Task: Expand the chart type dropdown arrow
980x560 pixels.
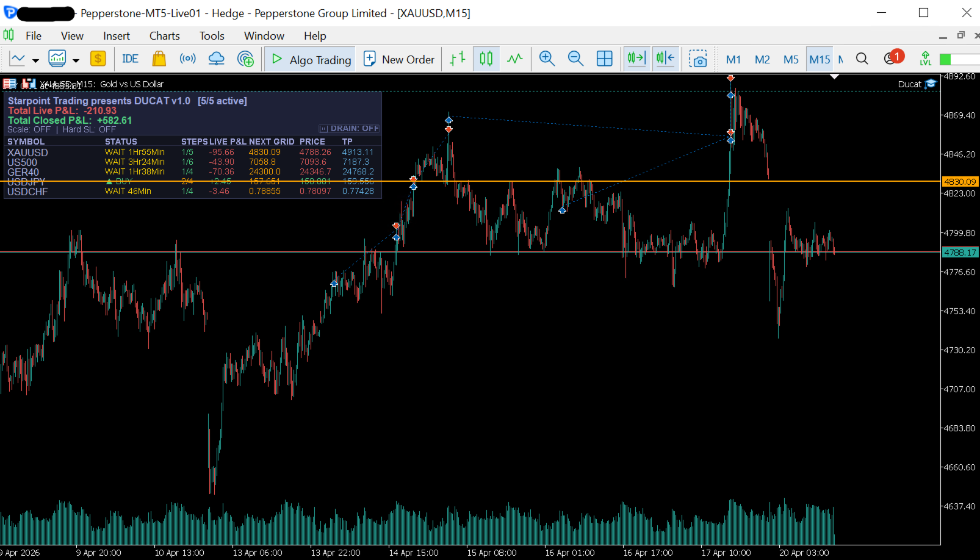Action: point(35,60)
